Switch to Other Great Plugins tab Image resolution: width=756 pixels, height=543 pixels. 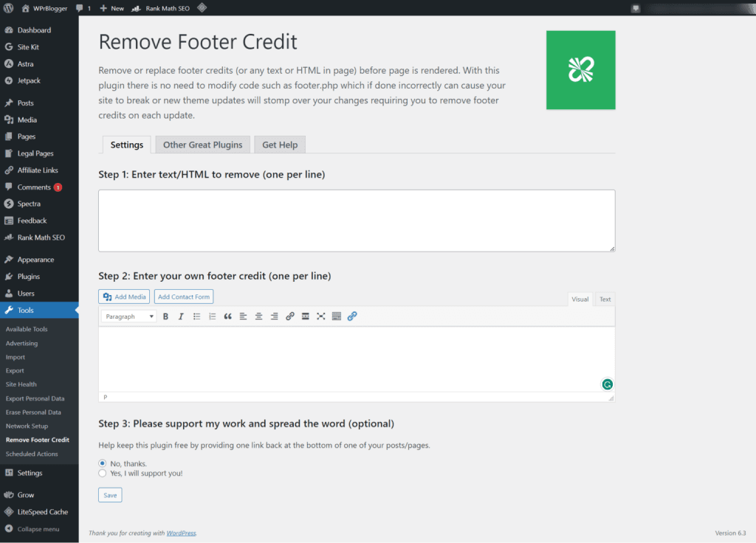202,145
